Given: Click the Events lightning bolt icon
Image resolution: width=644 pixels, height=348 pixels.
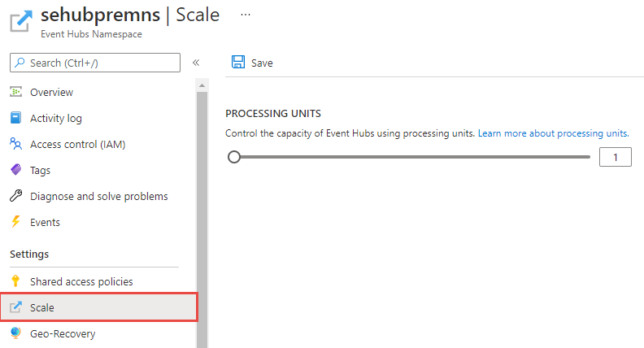Looking at the screenshot, I should (15, 222).
